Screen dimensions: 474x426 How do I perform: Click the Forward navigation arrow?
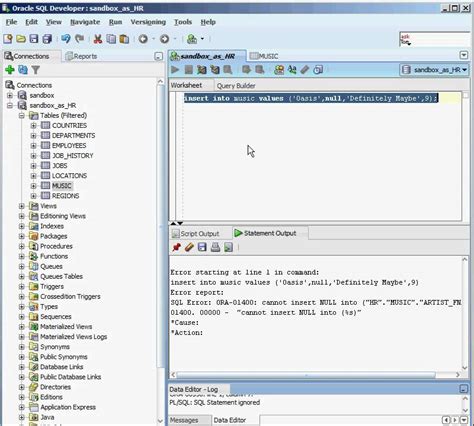point(164,39)
